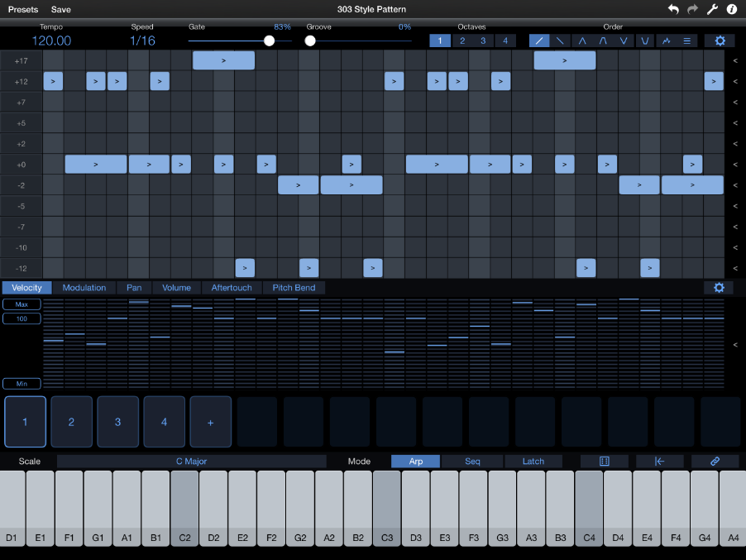The image size is (746, 560).
Task: Click the undo arrow icon
Action: pyautogui.click(x=674, y=9)
